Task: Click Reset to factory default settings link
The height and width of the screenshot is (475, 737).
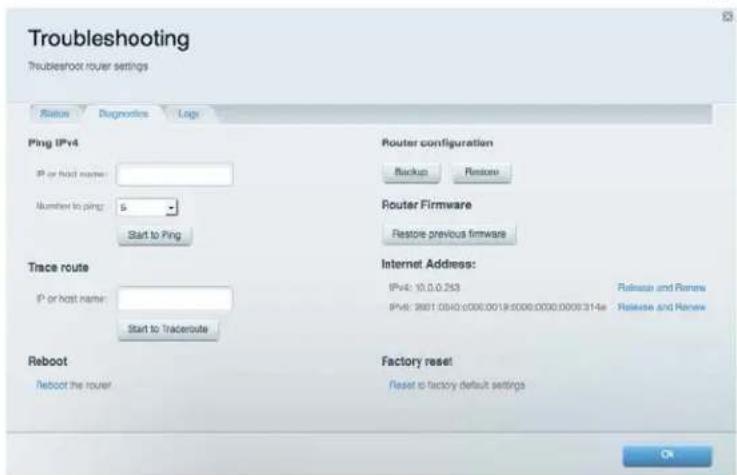Action: click(x=402, y=385)
